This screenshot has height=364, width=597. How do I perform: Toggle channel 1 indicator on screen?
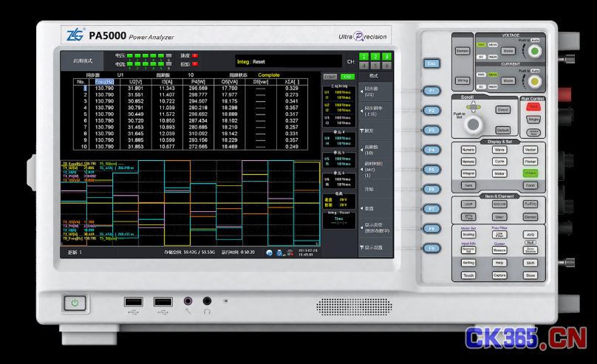[x=364, y=56]
